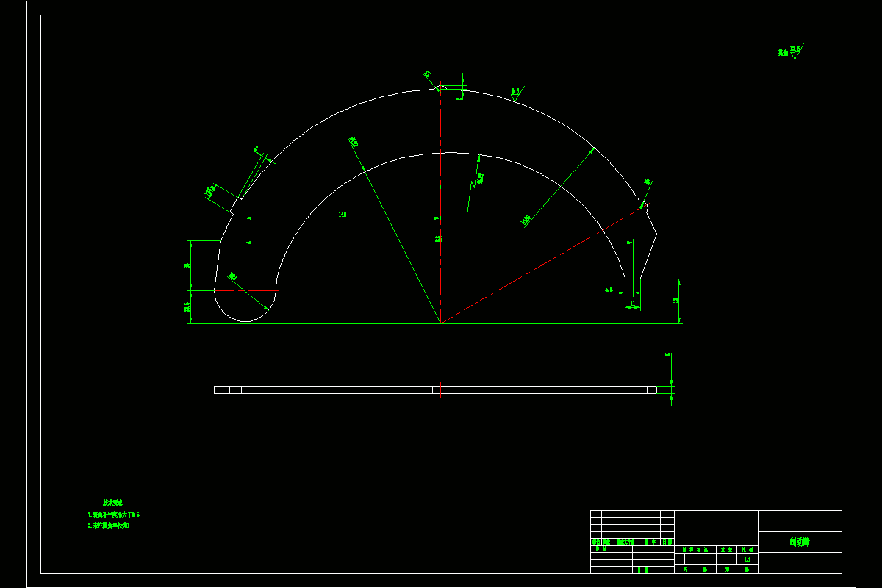Select the 273 horizontal dimension text
Viewport: 882px width, 588px height.
click(x=439, y=239)
